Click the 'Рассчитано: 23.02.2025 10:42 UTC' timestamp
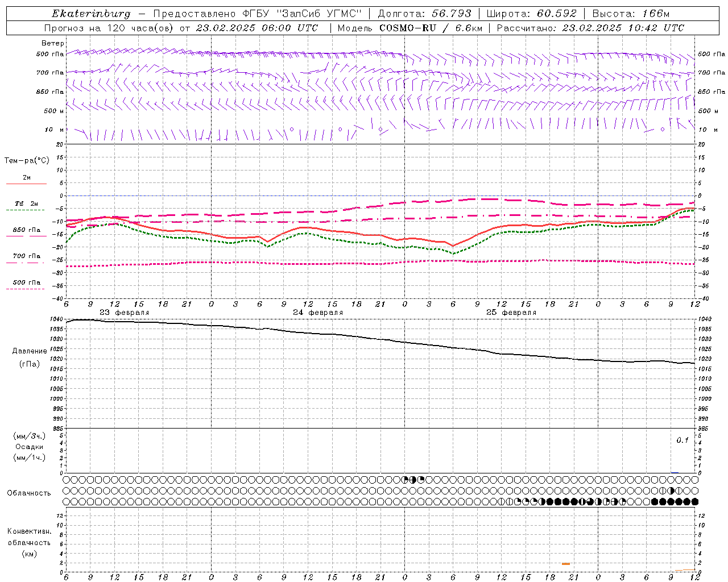The image size is (728, 582). pos(590,28)
